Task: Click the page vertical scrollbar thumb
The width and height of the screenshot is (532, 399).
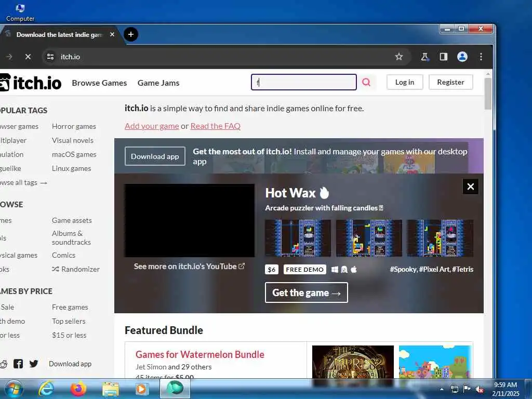Action: pyautogui.click(x=488, y=94)
